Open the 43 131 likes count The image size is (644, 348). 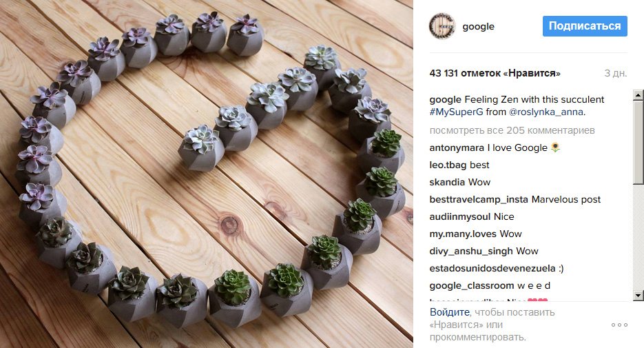pos(495,73)
